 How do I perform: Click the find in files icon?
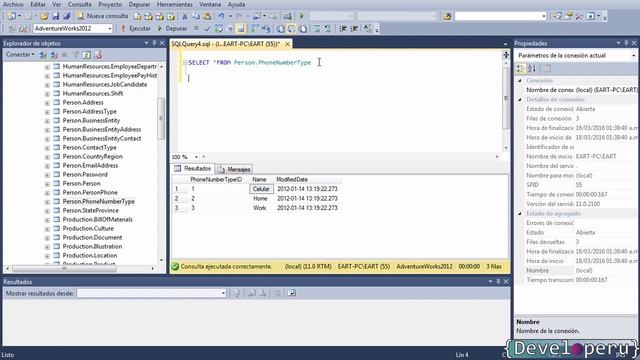click(447, 16)
